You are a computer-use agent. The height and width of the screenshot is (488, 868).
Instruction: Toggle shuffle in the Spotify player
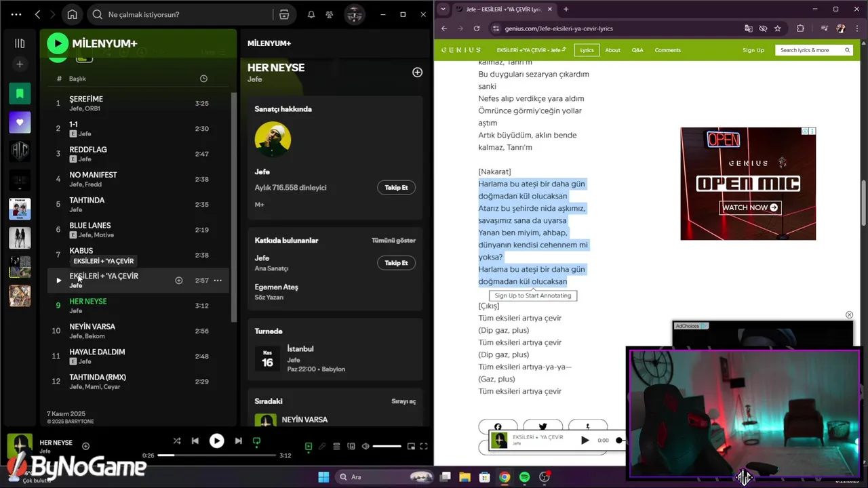pyautogui.click(x=176, y=441)
